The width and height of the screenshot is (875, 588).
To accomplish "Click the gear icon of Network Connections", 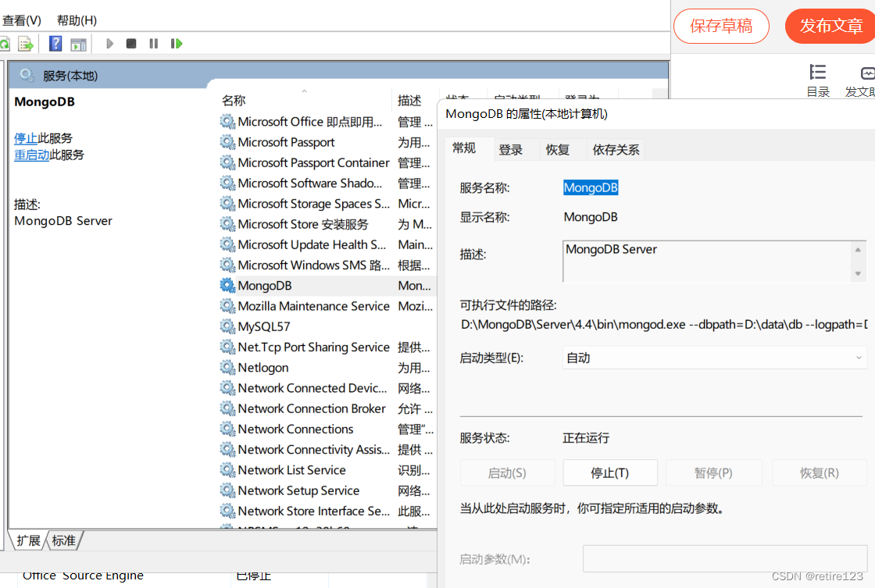I will point(227,429).
